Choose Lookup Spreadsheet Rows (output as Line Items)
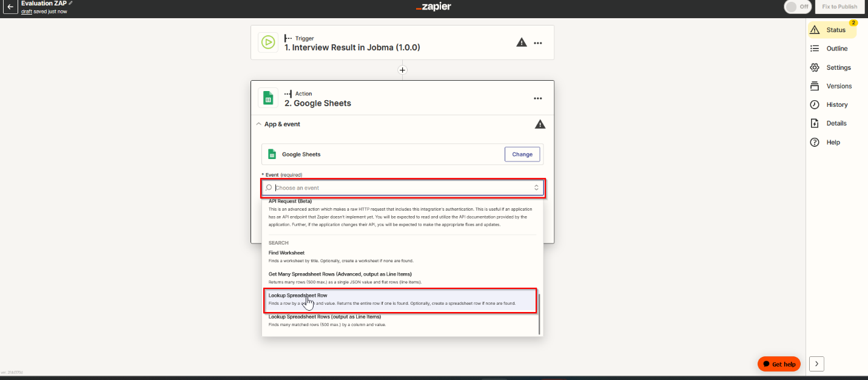 tap(402, 321)
